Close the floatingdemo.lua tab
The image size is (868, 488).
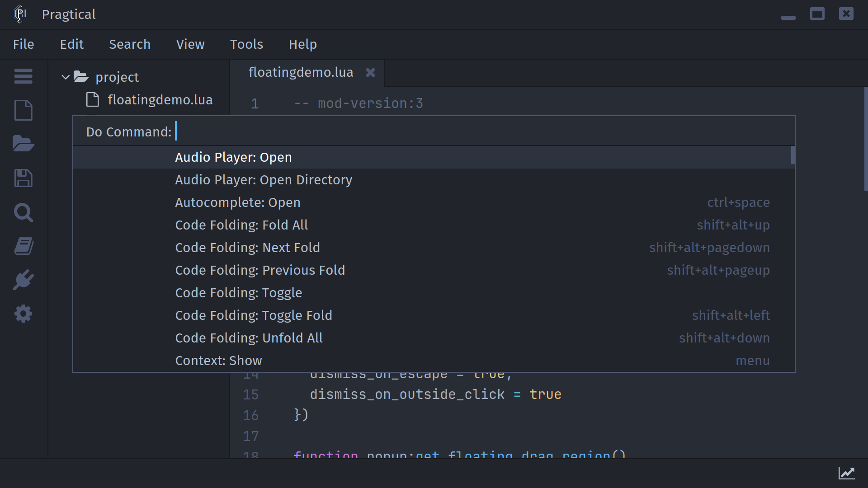tap(370, 72)
